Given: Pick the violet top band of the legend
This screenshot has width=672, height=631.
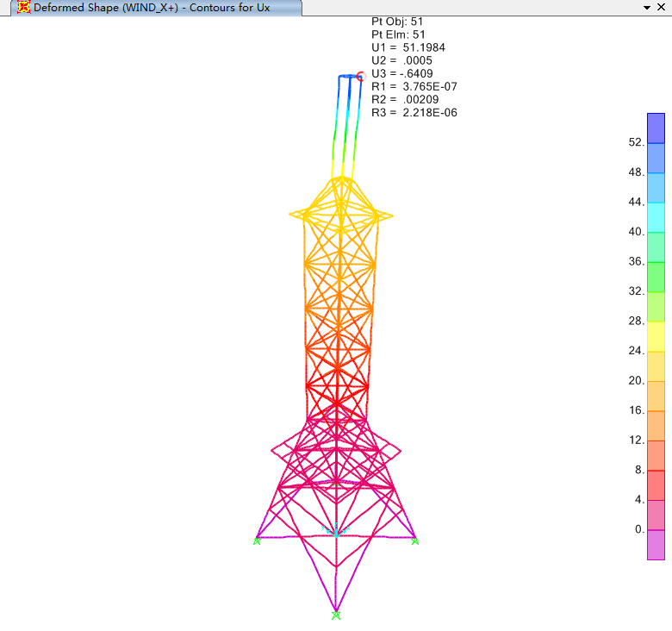Looking at the screenshot, I should point(656,128).
